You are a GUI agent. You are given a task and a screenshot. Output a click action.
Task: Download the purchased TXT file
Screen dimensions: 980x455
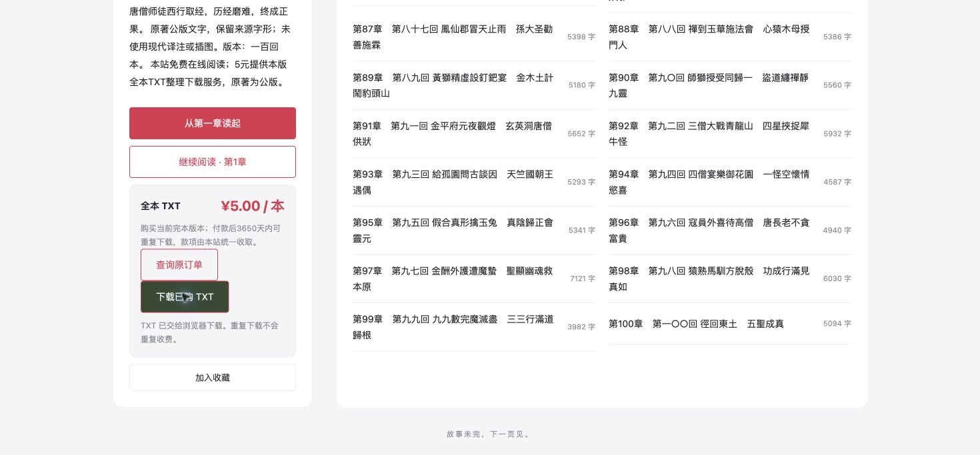(x=185, y=296)
